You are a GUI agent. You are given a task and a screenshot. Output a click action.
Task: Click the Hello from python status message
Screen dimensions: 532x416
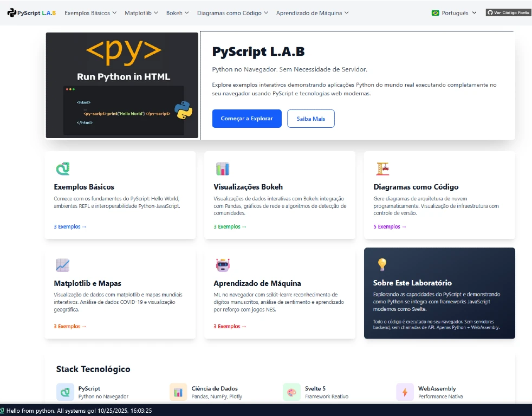[79, 411]
